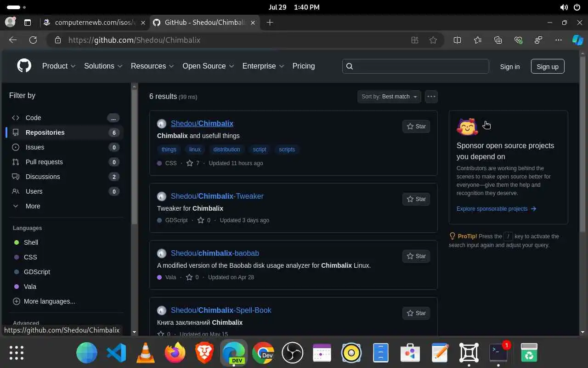Open the app grid launcher in the dock
588x368 pixels.
click(x=17, y=353)
